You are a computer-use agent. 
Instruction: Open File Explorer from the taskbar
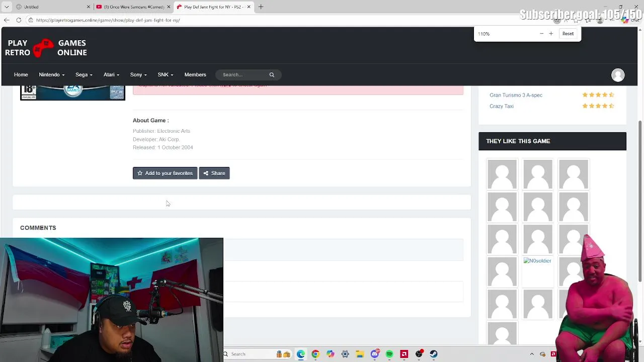(x=360, y=354)
